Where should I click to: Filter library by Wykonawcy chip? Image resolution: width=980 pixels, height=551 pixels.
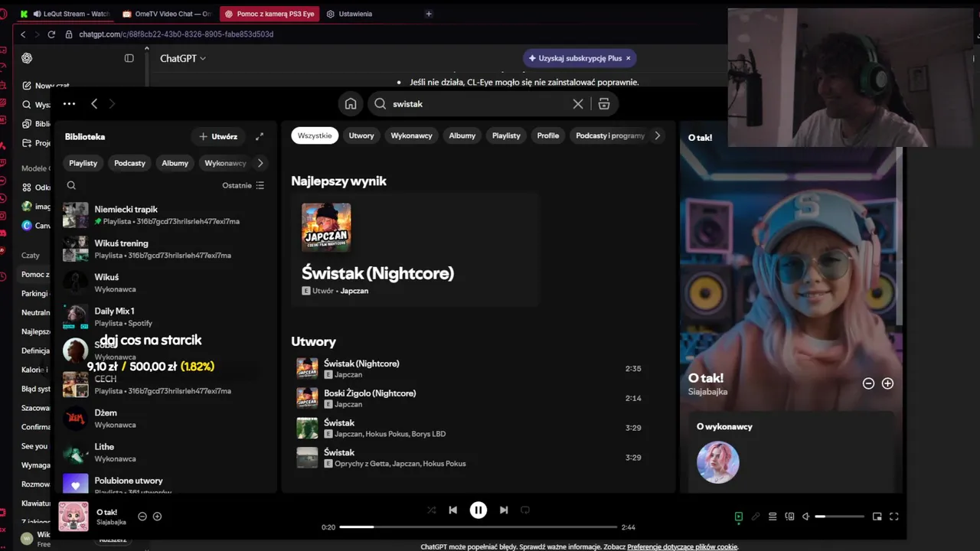[x=225, y=163]
